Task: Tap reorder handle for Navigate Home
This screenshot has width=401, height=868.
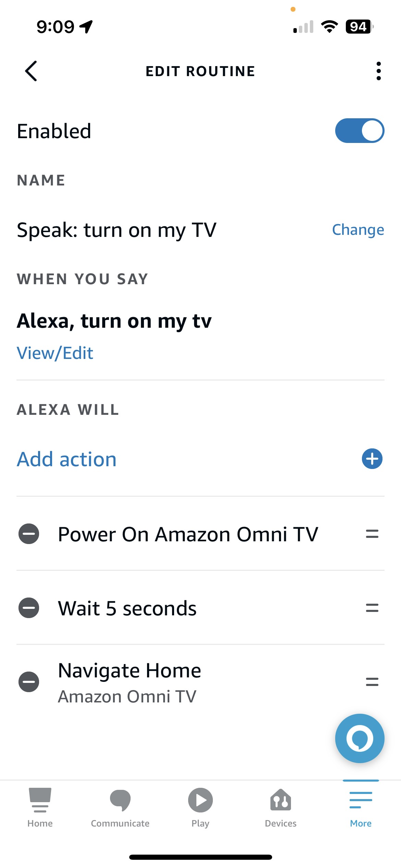Action: (372, 682)
